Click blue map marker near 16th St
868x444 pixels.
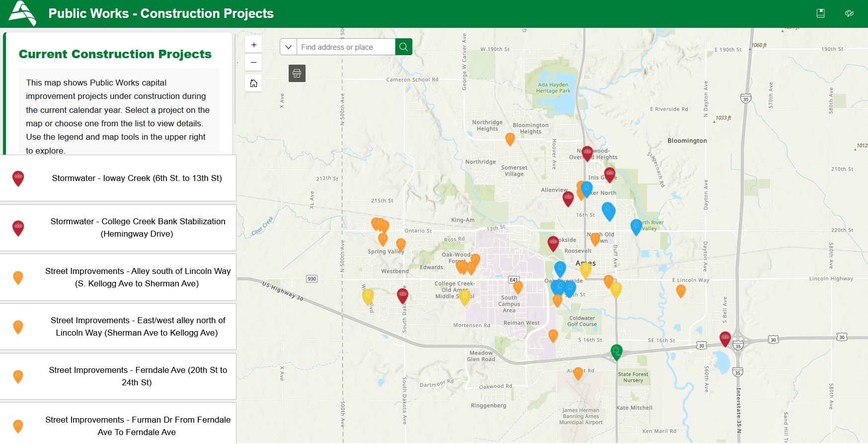point(609,212)
